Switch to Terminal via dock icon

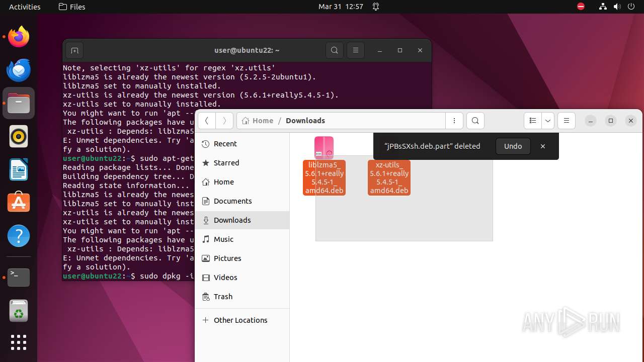coord(19,277)
